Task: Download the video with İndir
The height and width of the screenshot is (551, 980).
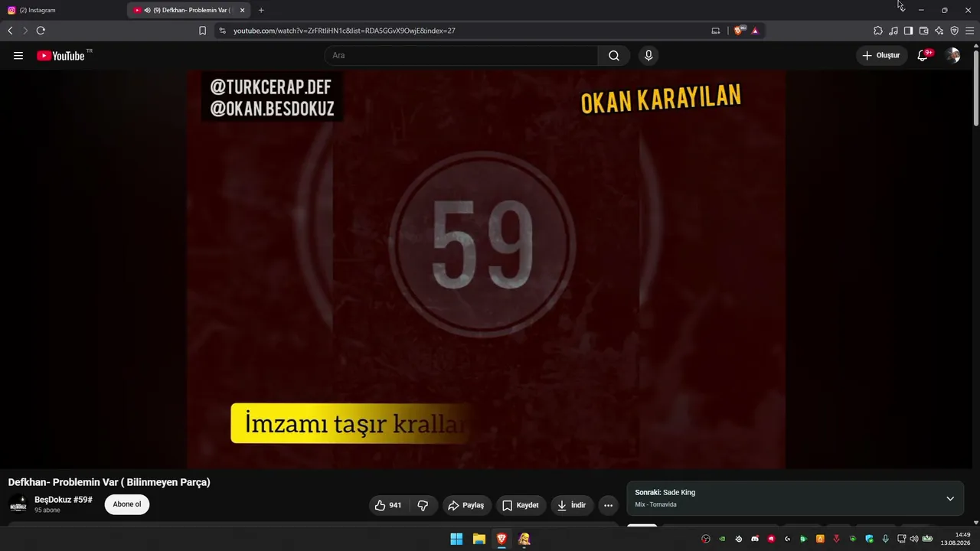Action: click(x=571, y=505)
